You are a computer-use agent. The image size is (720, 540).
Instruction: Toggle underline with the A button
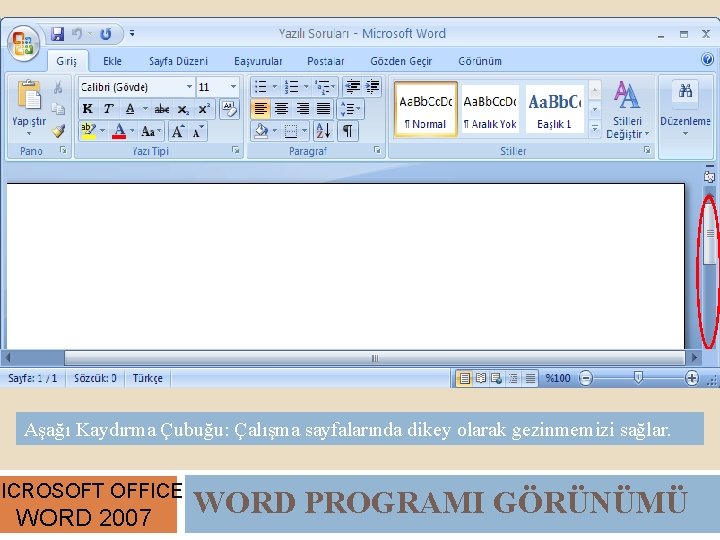click(130, 109)
